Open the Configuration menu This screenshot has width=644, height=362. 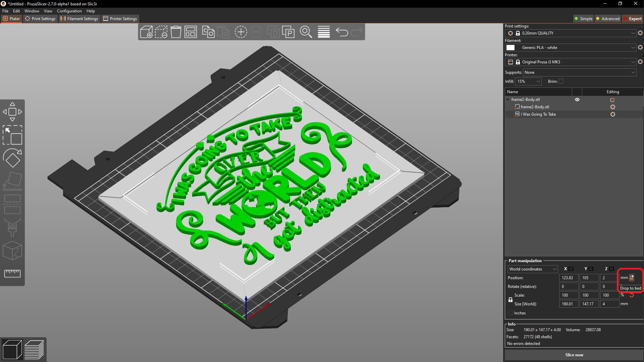[x=69, y=11]
